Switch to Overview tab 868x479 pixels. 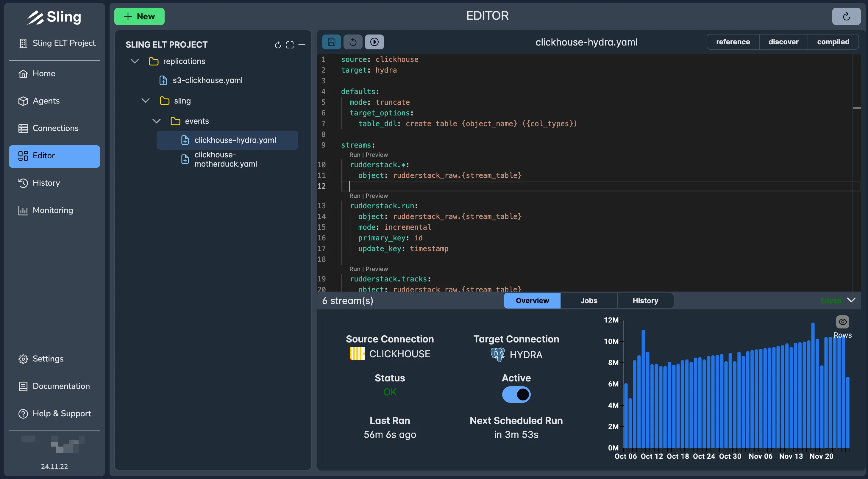(x=532, y=300)
